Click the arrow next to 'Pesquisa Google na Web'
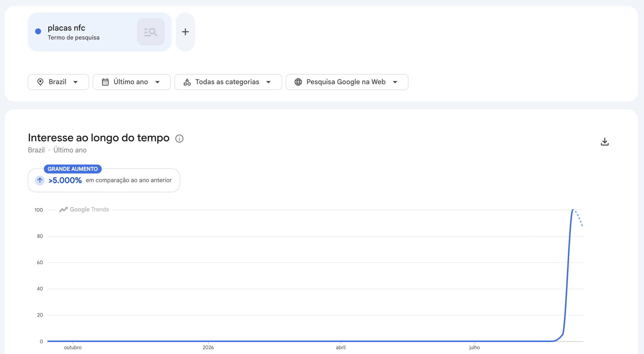The width and height of the screenshot is (644, 354). click(x=395, y=82)
